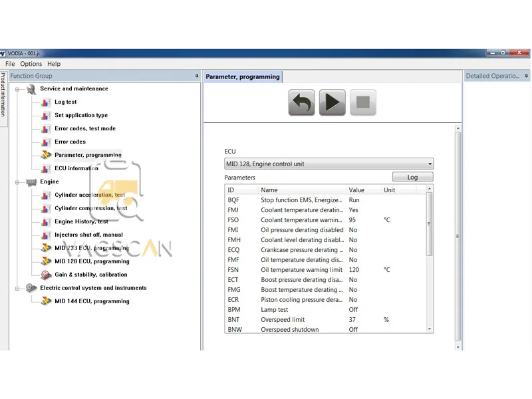
Task: Click parameter table scroll down arrow
Action: click(x=430, y=329)
